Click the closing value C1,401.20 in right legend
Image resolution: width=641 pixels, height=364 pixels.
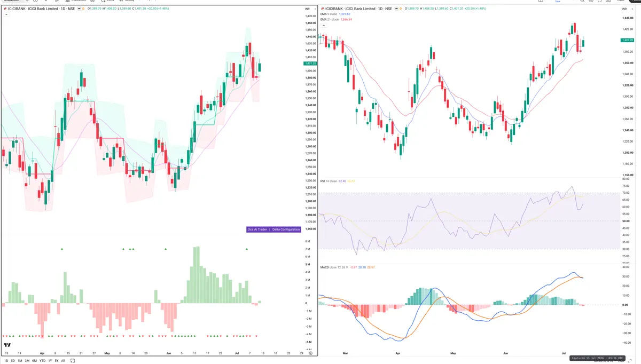coord(457,9)
